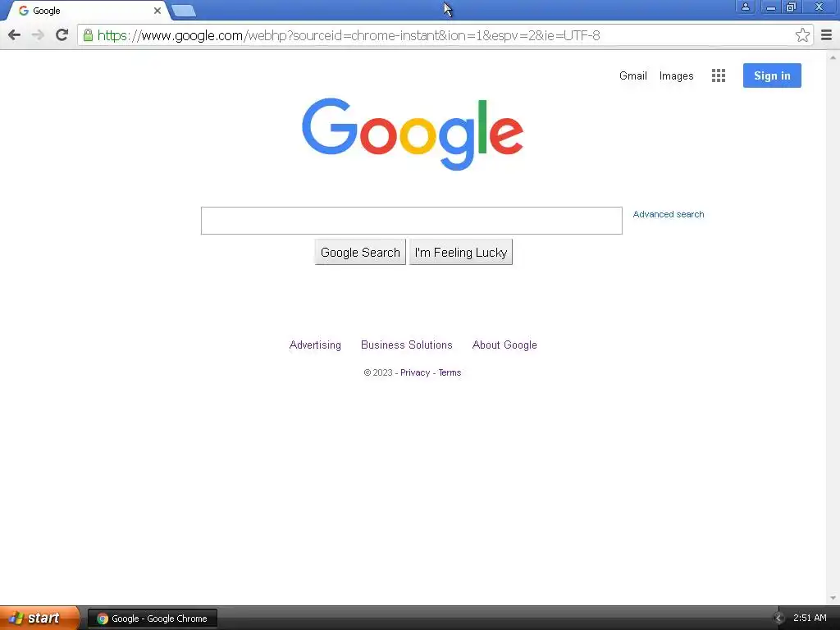Click the 2:51 AM taskbar clock

(x=810, y=619)
